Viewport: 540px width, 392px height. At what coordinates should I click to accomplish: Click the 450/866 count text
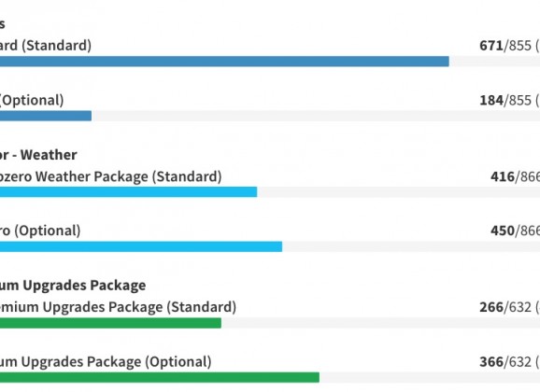click(515, 231)
